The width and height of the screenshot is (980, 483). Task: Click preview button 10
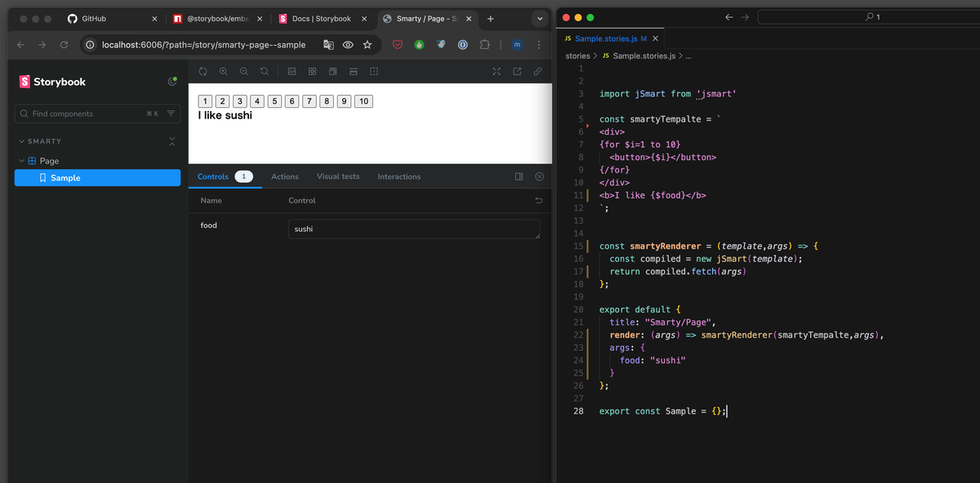(363, 101)
